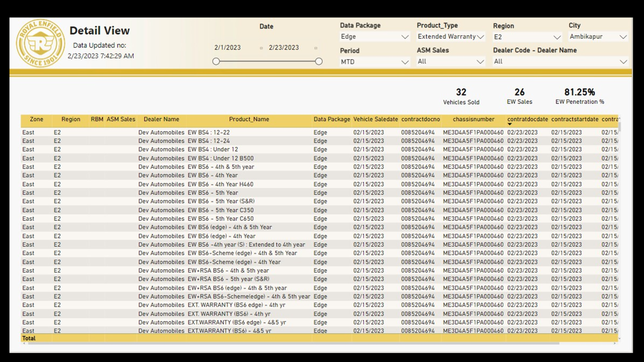Screen dimensions: 644x362
Task: Open the Region dropdown showing E2
Action: (x=527, y=37)
